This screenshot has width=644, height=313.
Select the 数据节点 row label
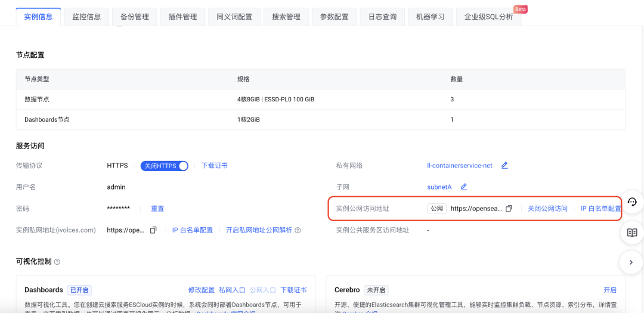[37, 100]
